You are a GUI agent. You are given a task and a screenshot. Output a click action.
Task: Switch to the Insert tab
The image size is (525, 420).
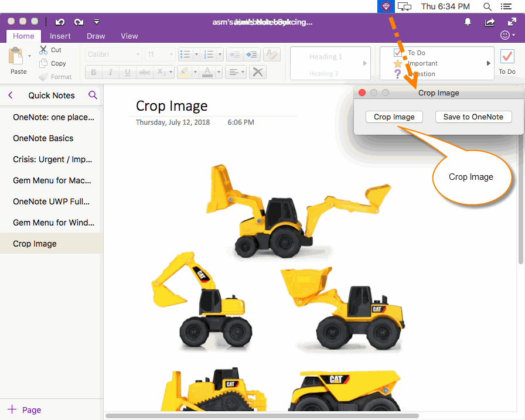[x=60, y=36]
